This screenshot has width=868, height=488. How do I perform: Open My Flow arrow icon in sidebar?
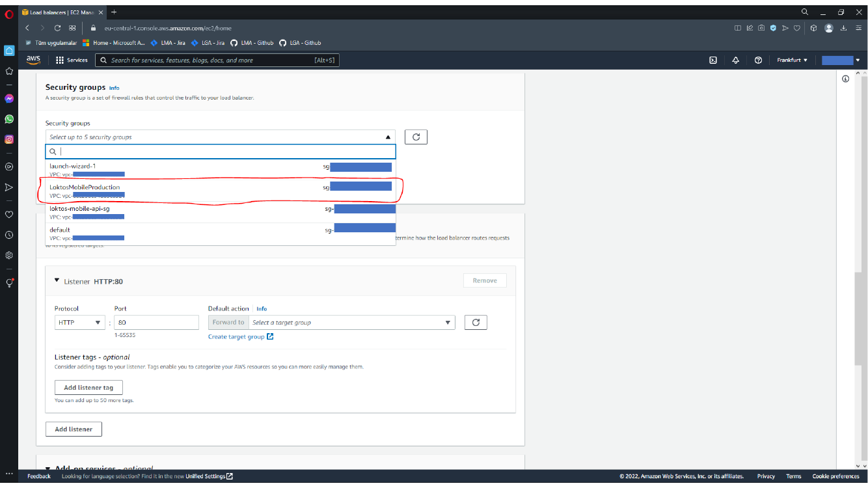pos(9,187)
